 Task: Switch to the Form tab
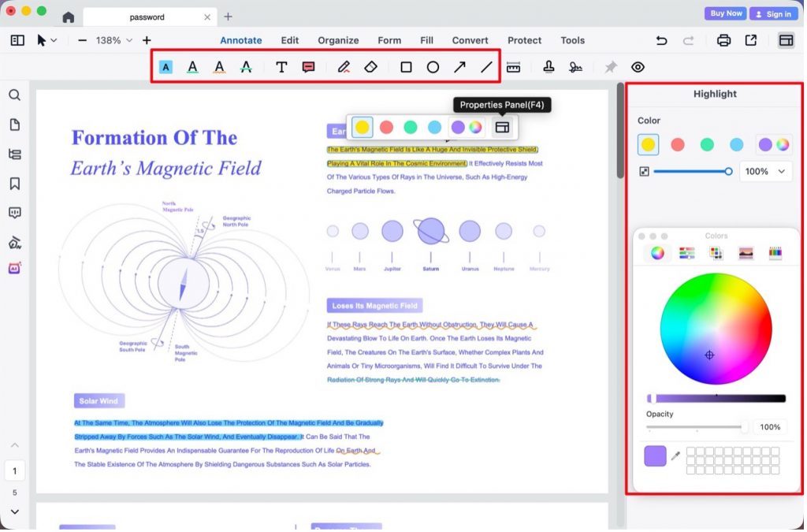point(389,40)
